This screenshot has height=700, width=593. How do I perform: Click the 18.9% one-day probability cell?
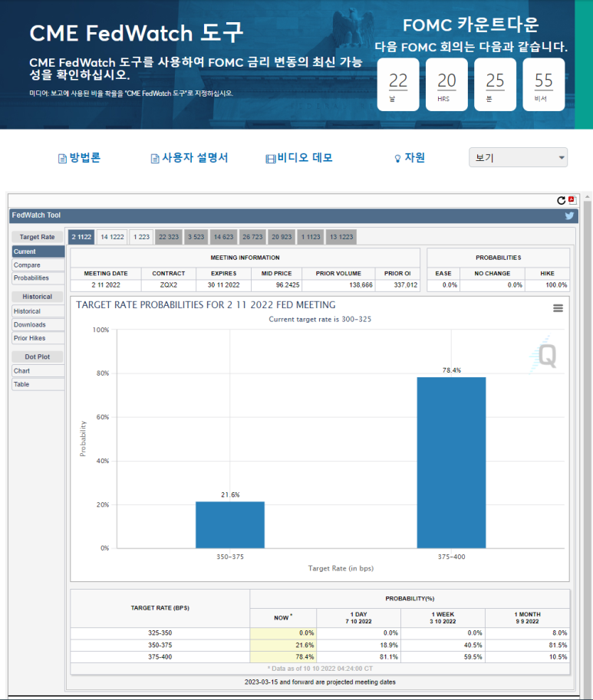pyautogui.click(x=358, y=645)
